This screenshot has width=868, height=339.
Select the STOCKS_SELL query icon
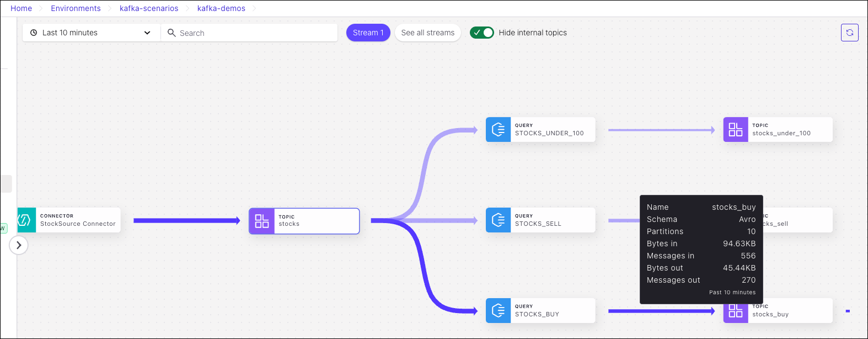click(x=498, y=220)
